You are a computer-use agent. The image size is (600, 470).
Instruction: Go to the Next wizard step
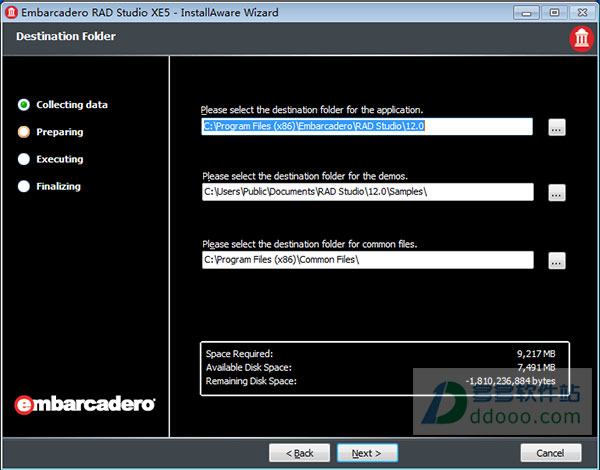tap(367, 453)
